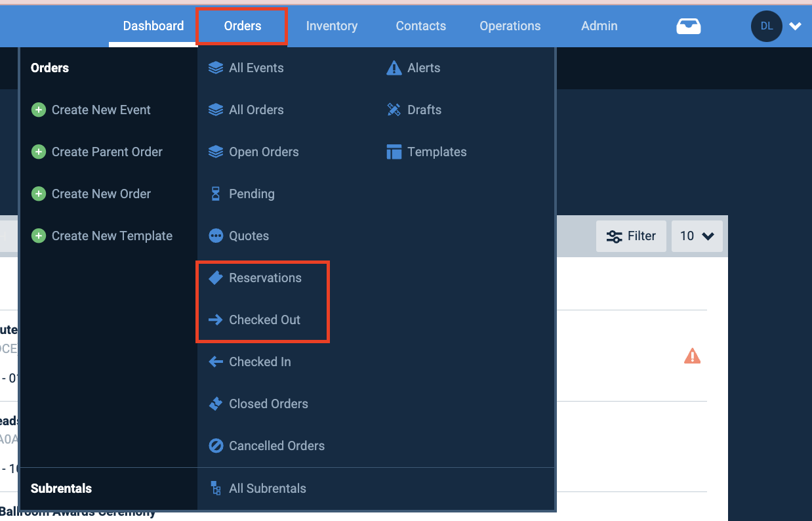
Task: Open the Dashboard tab
Action: tap(153, 26)
